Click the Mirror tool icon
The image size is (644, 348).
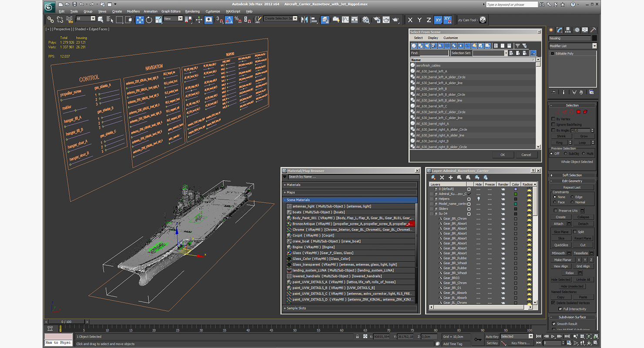pyautogui.click(x=303, y=20)
